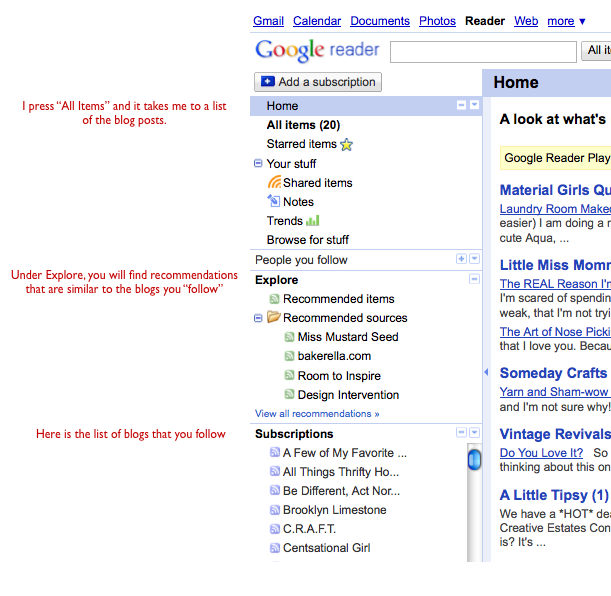The height and width of the screenshot is (596, 611).
Task: Select Trends in sidebar
Action: click(x=284, y=221)
